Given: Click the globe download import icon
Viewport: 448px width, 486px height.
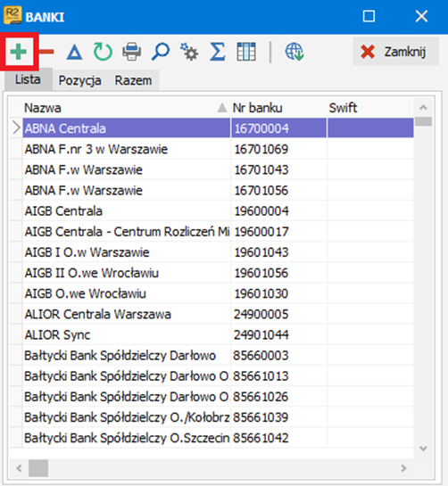Looking at the screenshot, I should (295, 52).
